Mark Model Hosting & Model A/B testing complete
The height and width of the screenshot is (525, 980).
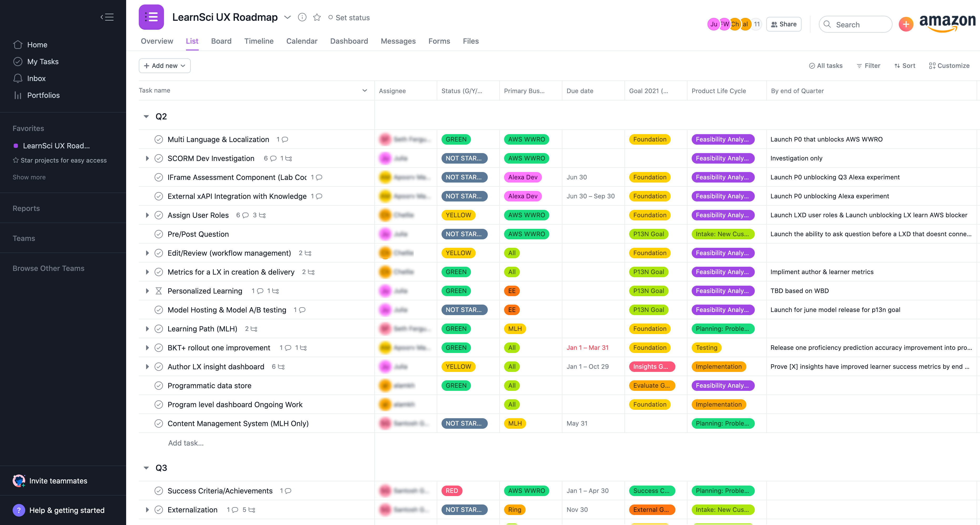[159, 310]
